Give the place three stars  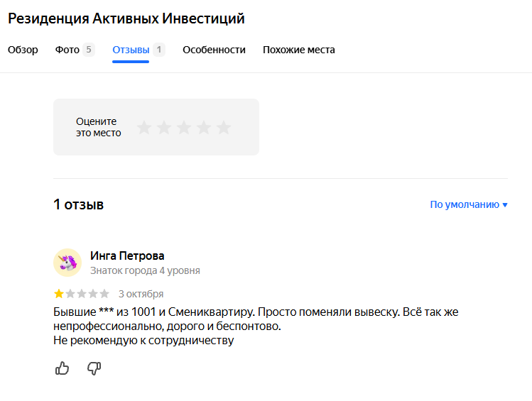184,128
